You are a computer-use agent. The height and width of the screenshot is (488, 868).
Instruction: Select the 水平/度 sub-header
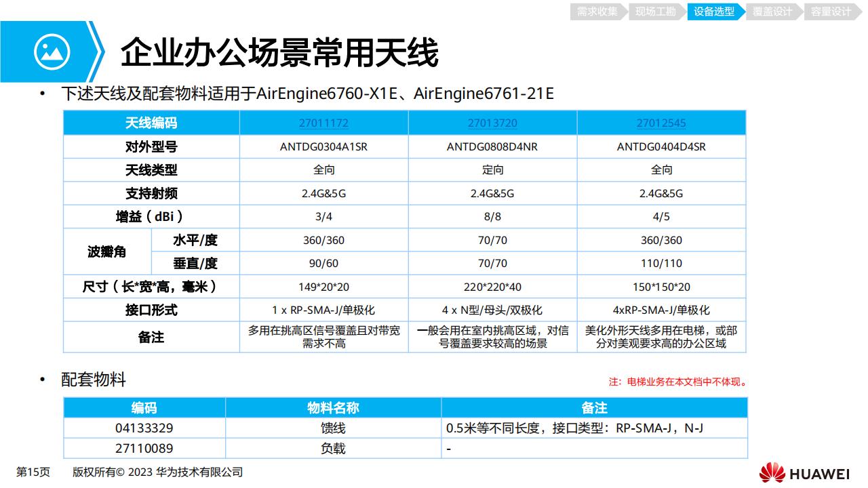click(x=195, y=240)
